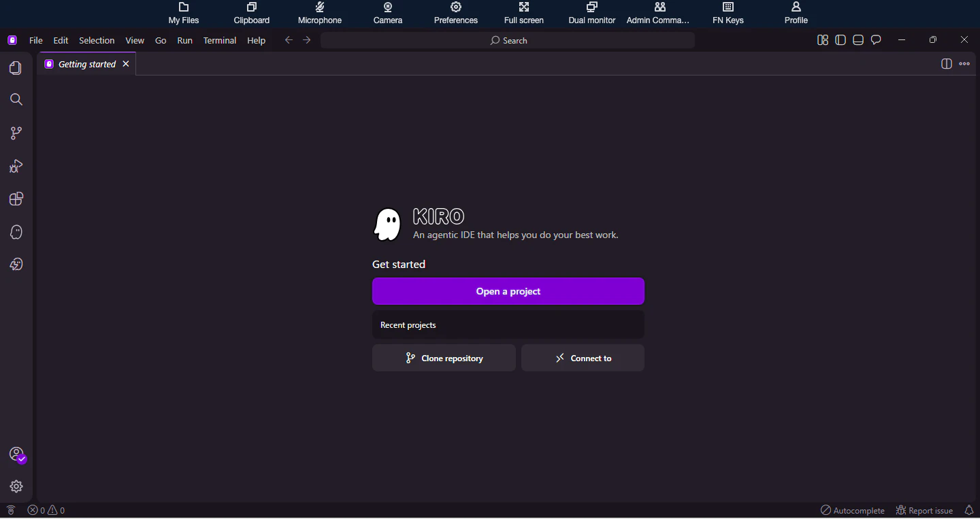Open My Files in the remote toolbar

point(184,14)
